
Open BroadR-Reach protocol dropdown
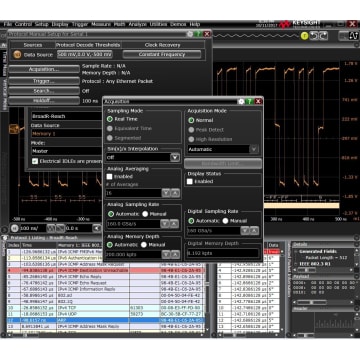click(67, 116)
